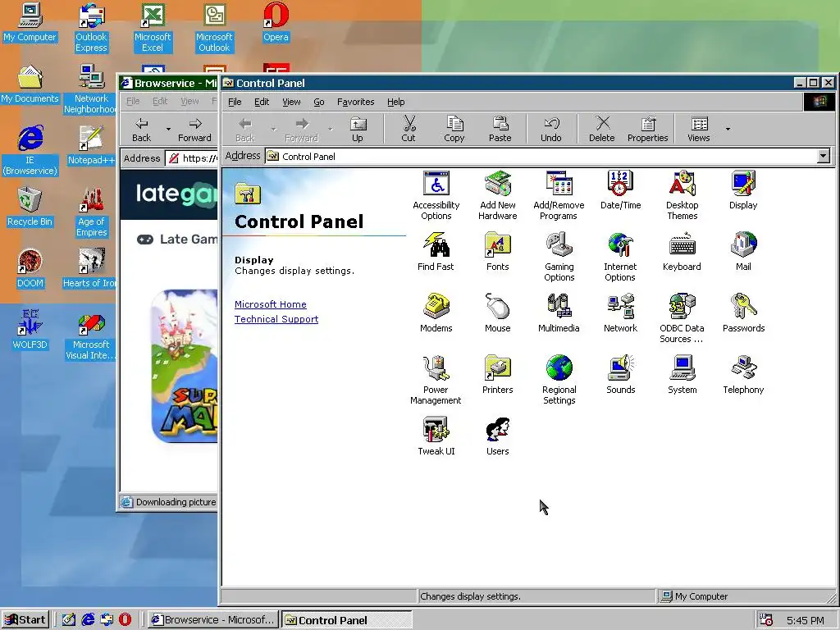Open the Help menu in Control Panel

point(396,102)
